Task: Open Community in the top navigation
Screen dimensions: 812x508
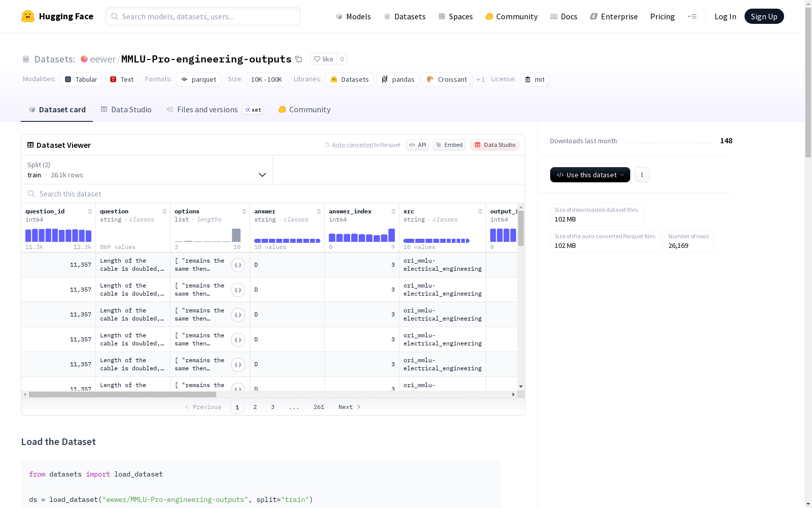Action: click(x=512, y=16)
